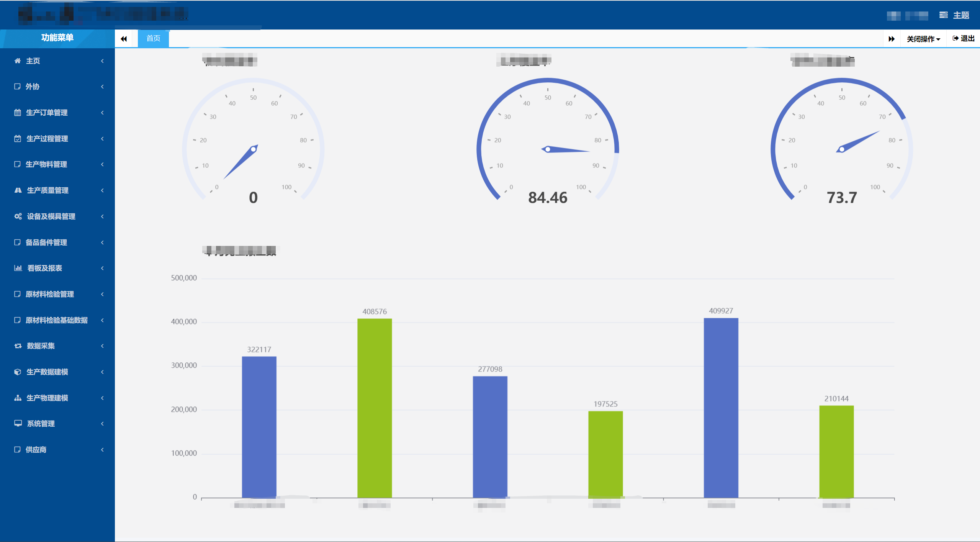Viewport: 980px width, 542px height.
Task: Open the 生产数据建模 menu item
Action: pyautogui.click(x=57, y=372)
